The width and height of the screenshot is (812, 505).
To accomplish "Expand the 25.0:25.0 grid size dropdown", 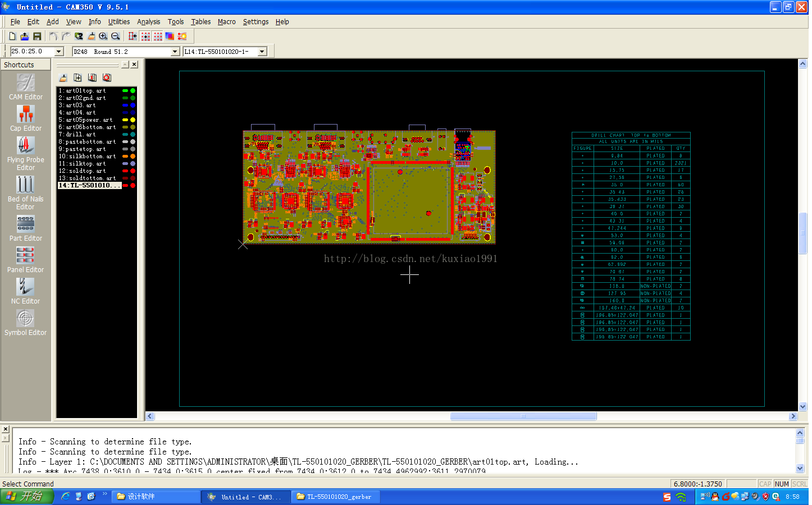I will [59, 52].
